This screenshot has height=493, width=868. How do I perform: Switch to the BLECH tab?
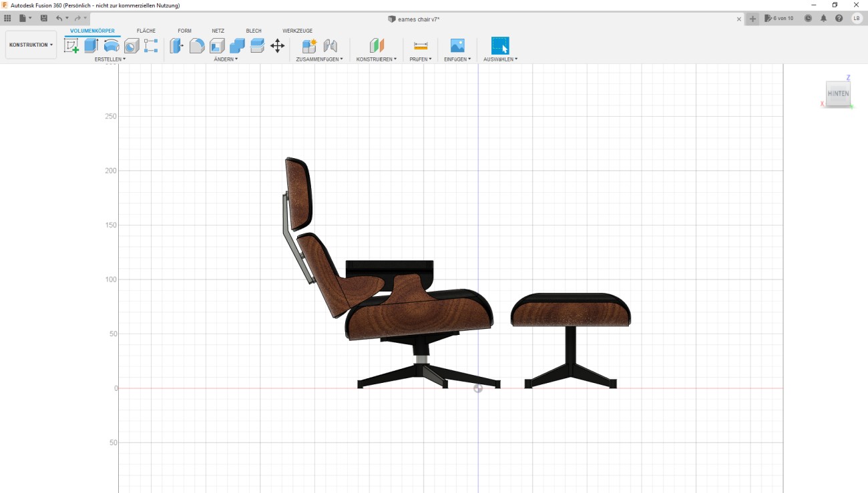(254, 31)
